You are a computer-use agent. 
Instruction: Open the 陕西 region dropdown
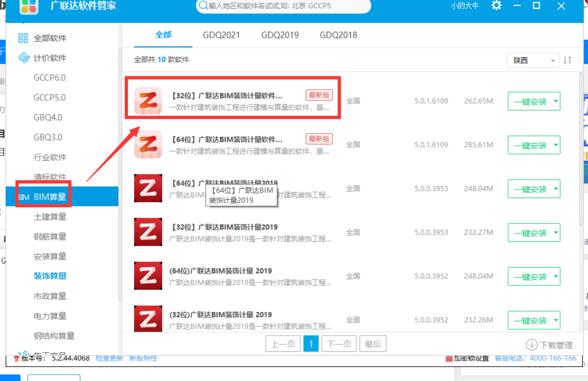tap(533, 60)
